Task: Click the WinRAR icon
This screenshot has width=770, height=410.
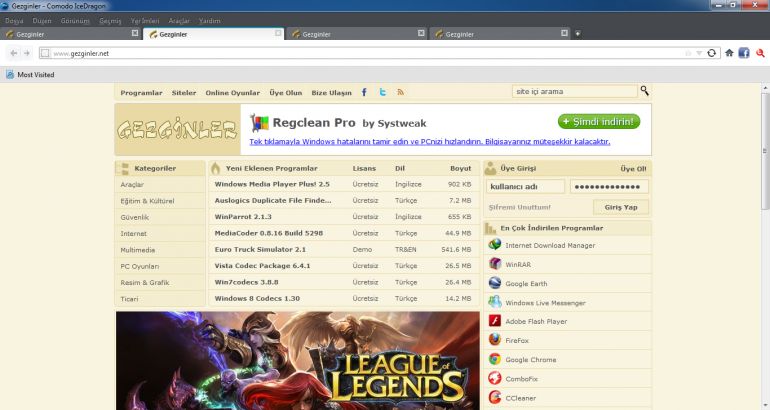Action: click(495, 264)
